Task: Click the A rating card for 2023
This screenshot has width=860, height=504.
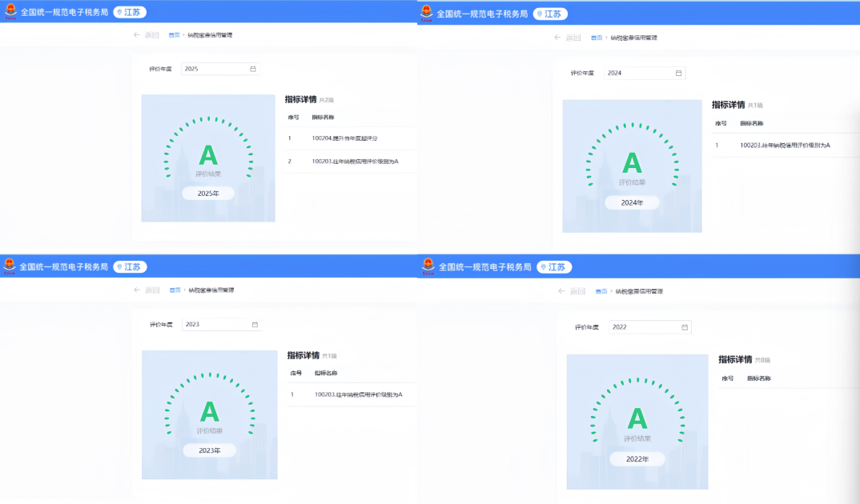Action: (210, 414)
